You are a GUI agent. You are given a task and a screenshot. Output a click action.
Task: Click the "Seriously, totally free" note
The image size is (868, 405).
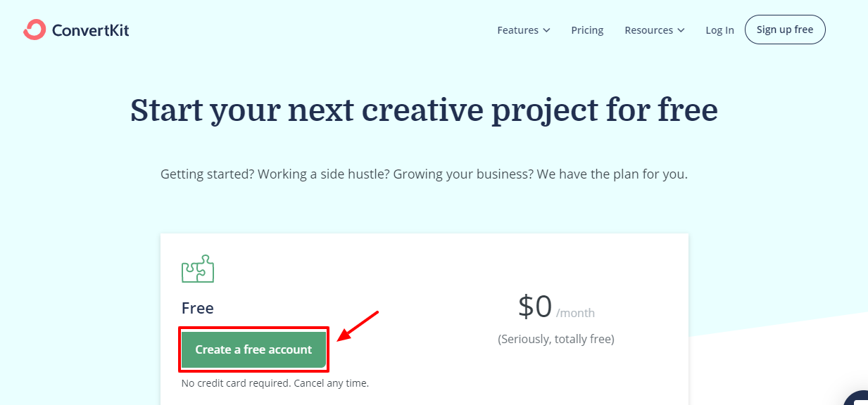pyautogui.click(x=556, y=339)
